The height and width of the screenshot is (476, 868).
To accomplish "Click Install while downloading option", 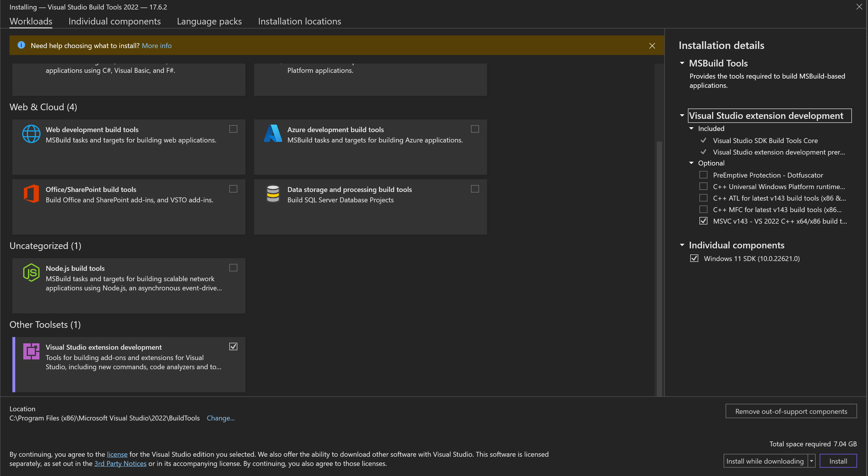I will point(765,461).
